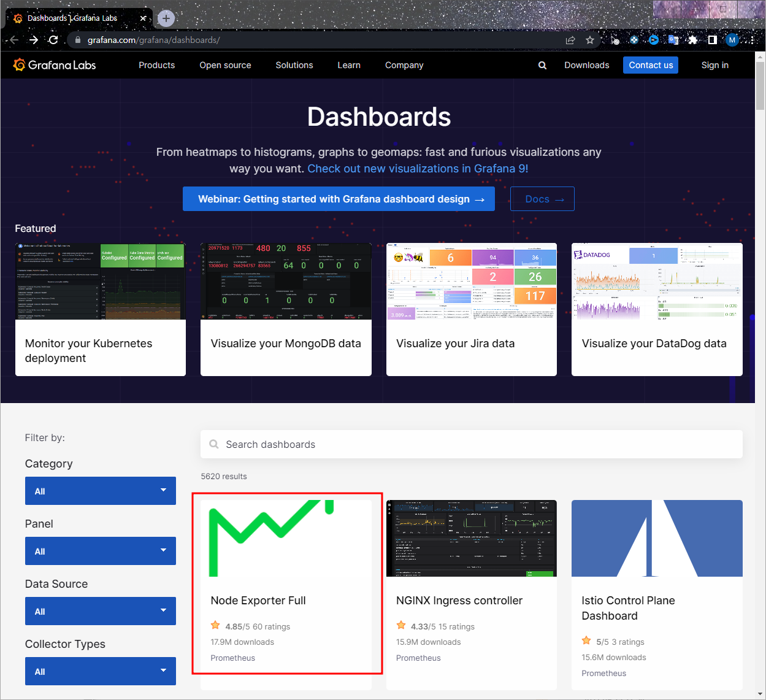Toggle the browser side panel icon
The height and width of the screenshot is (700, 766).
tap(712, 40)
